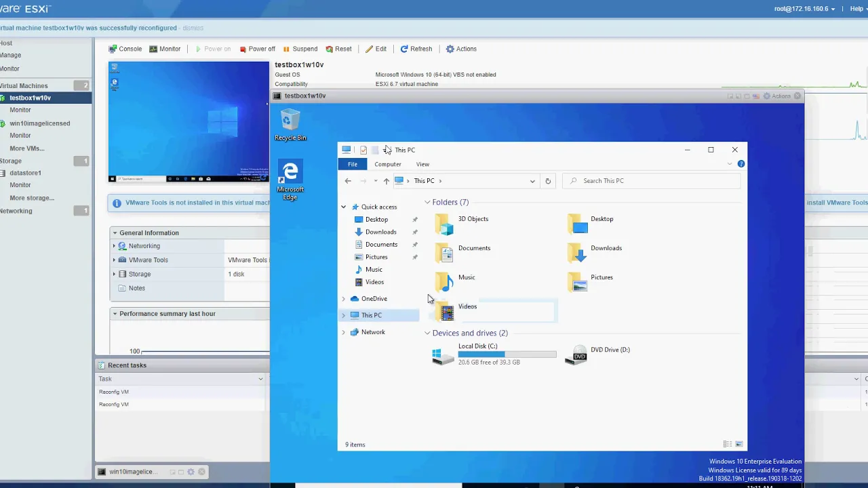Open the ESXi Help menu
The image size is (868, 488).
[858, 9]
